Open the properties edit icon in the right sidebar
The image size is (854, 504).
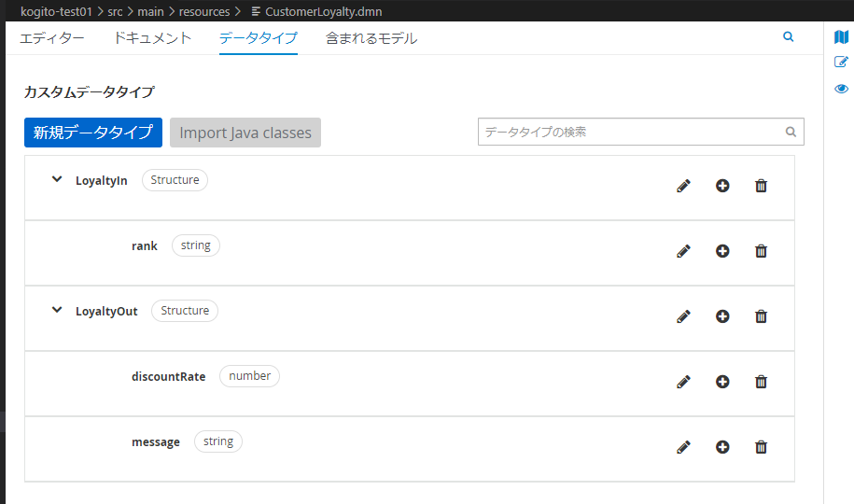coord(841,63)
